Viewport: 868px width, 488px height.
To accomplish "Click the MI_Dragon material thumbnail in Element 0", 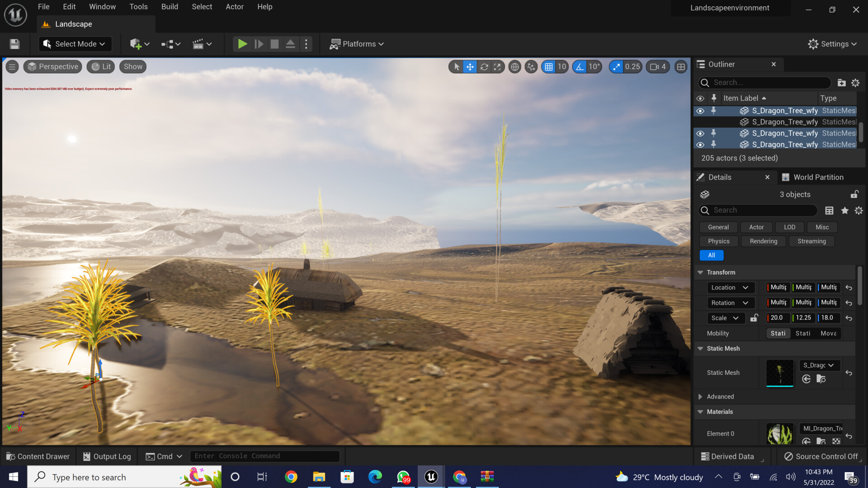I will tap(779, 433).
